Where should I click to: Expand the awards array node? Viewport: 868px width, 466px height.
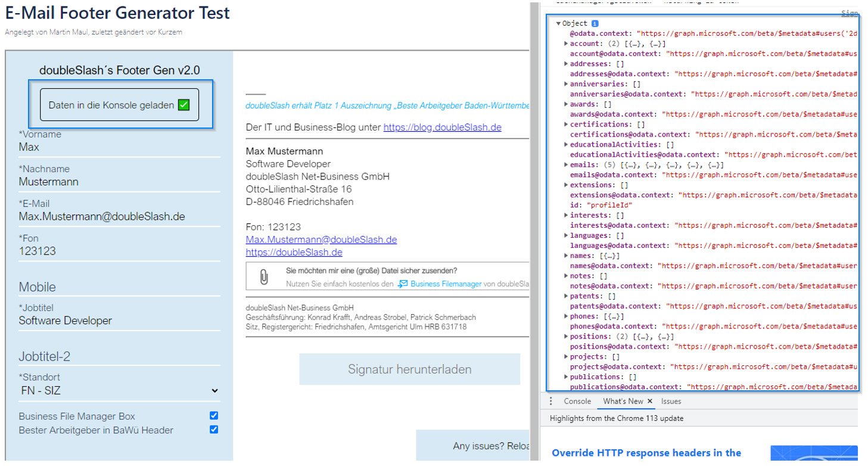566,104
